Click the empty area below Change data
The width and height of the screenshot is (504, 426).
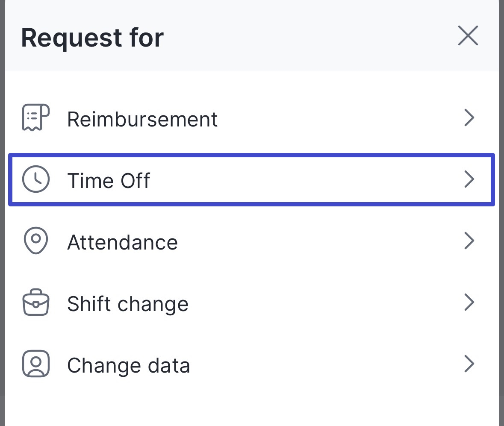point(252,406)
